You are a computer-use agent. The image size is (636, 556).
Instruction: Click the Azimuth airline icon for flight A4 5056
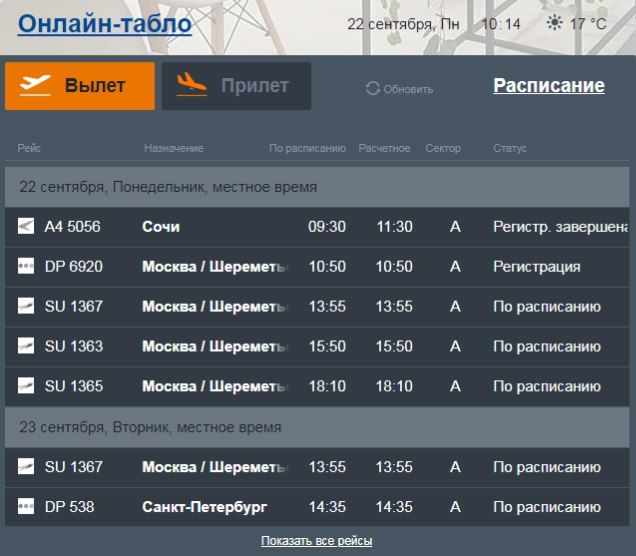pos(26,227)
